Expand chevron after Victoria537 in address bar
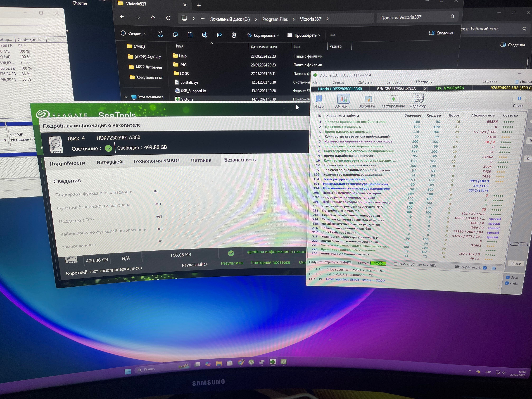The width and height of the screenshot is (532, 399). (328, 19)
